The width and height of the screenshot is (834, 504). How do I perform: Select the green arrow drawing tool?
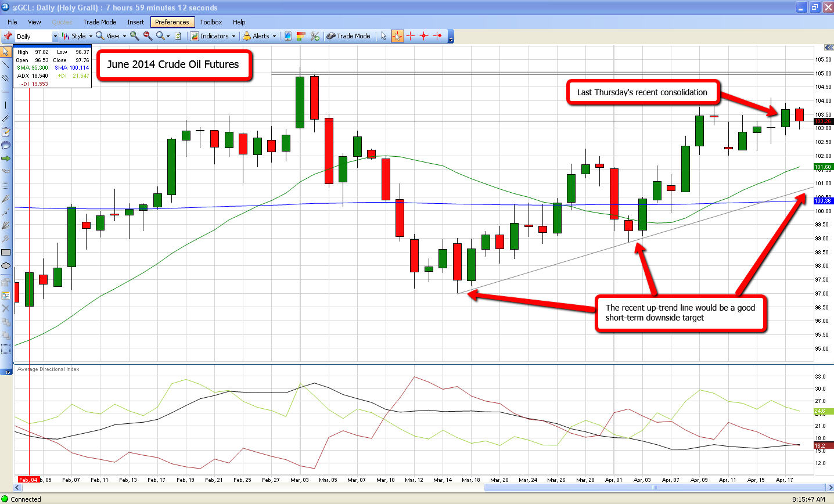pyautogui.click(x=6, y=158)
